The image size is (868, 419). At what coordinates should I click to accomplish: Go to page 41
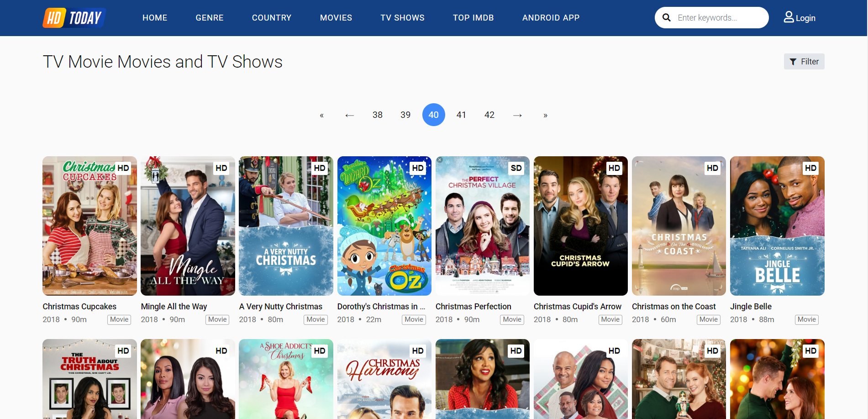point(461,115)
